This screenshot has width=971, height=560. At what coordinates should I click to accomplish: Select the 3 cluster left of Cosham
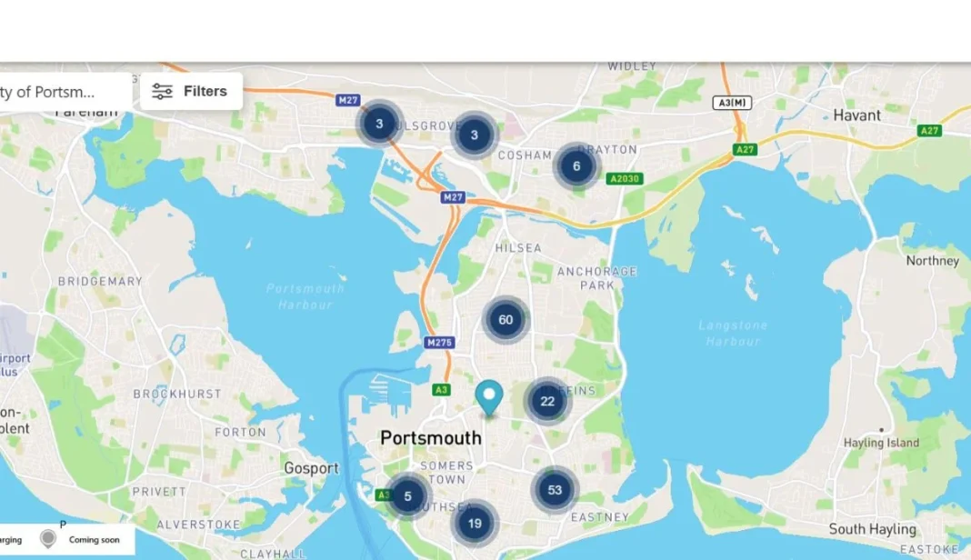click(x=475, y=135)
